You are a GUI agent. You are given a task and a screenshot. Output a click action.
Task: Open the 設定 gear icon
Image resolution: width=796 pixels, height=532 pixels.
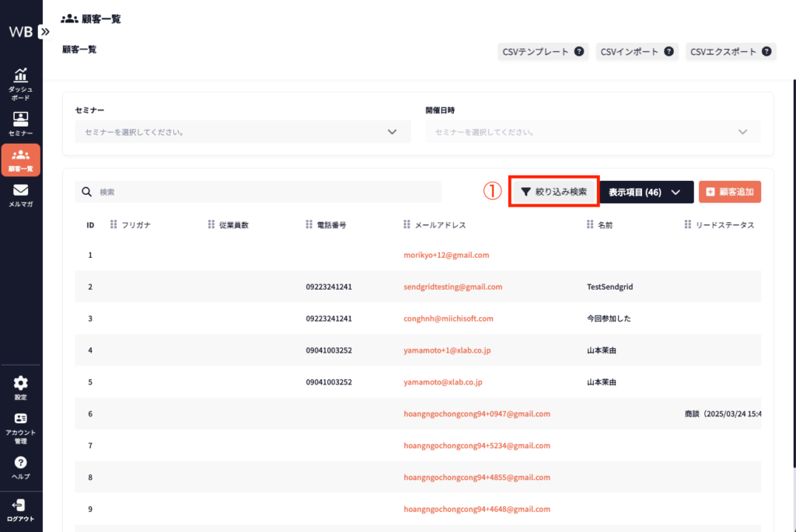pyautogui.click(x=21, y=383)
